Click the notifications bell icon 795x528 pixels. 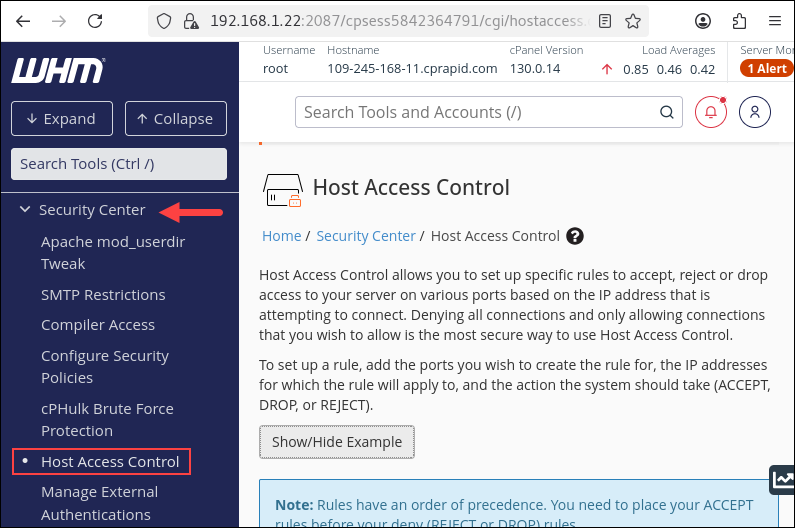coord(711,112)
